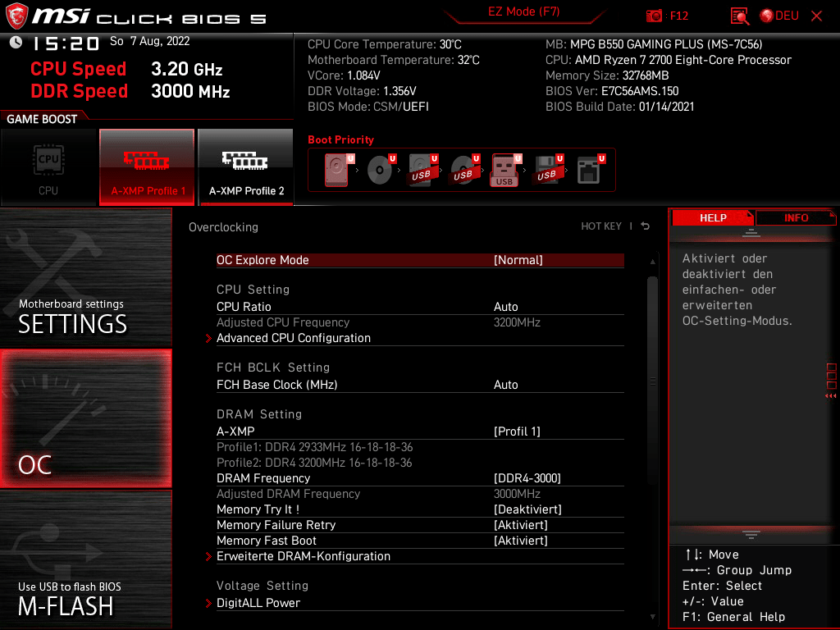840x630 pixels.
Task: Click the DEU language globe icon
Action: coord(766,15)
